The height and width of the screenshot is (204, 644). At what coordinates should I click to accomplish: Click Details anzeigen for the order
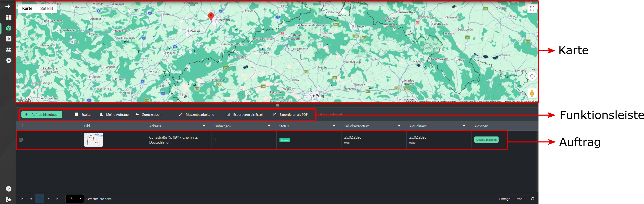tap(486, 140)
